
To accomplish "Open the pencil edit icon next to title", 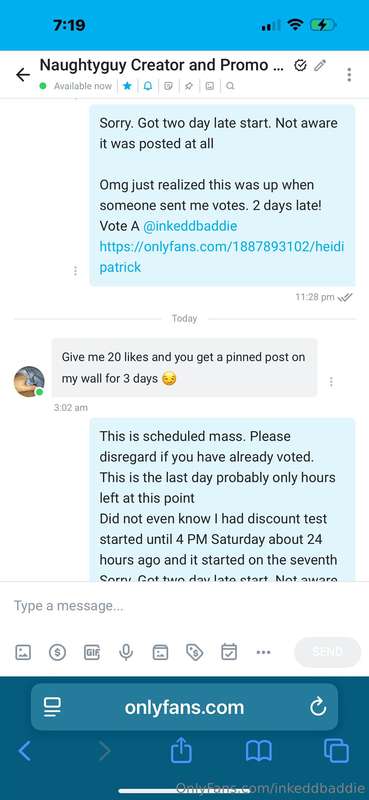I will 320,65.
